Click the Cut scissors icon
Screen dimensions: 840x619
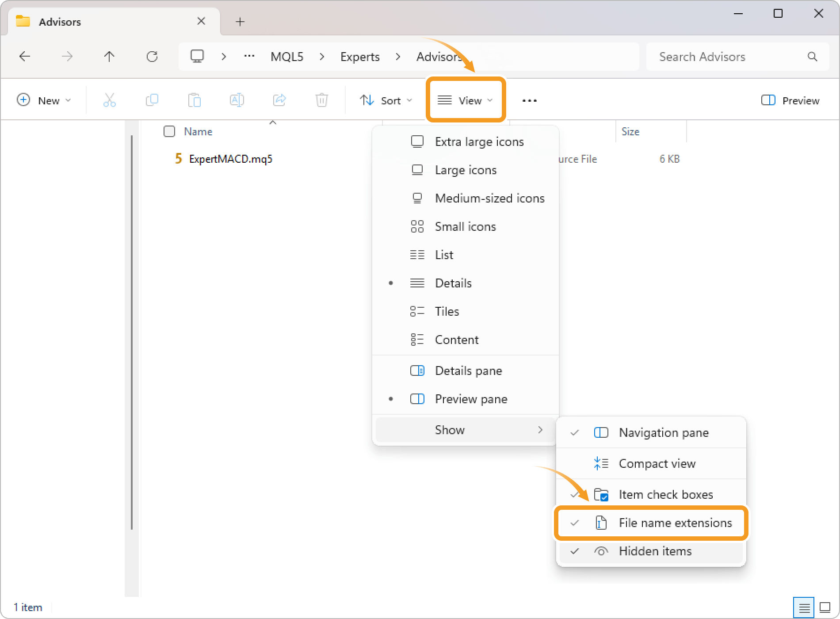click(x=109, y=100)
